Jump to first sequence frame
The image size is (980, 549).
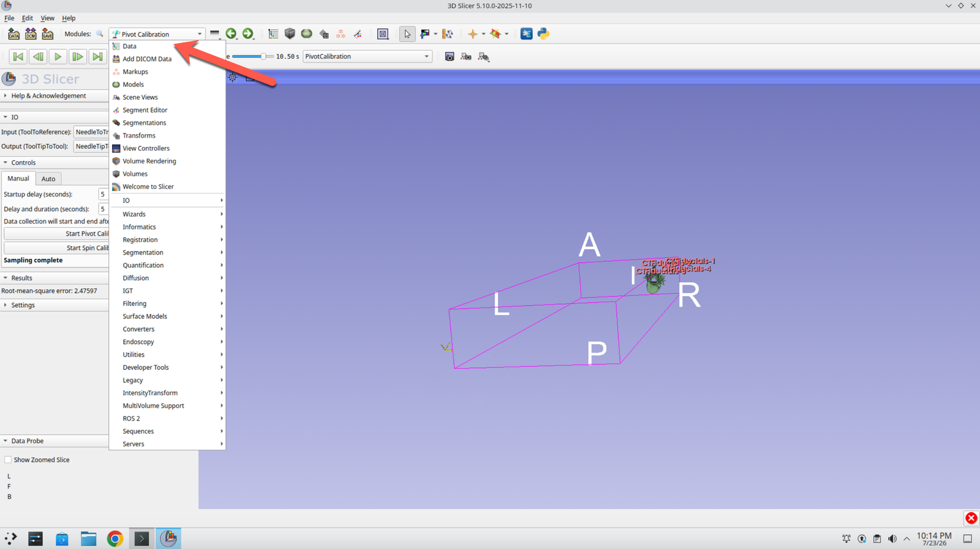pos(18,57)
